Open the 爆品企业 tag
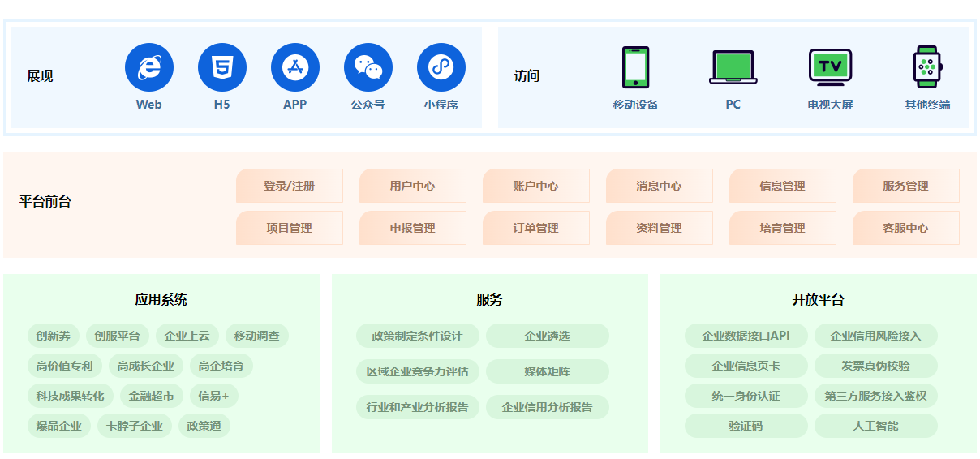980x459 pixels. 59,426
